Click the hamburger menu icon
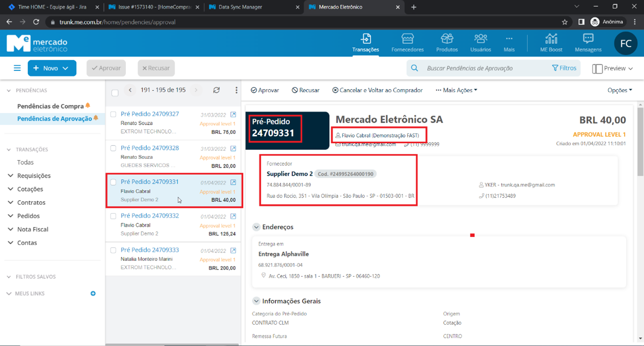The height and width of the screenshot is (346, 644). 17,68
